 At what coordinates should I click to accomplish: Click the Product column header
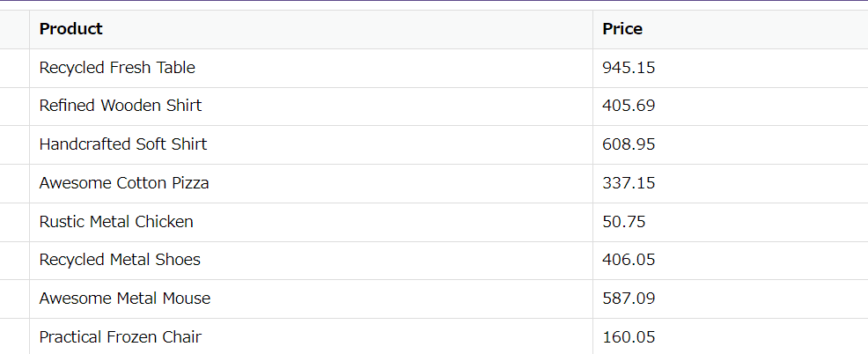point(71,29)
